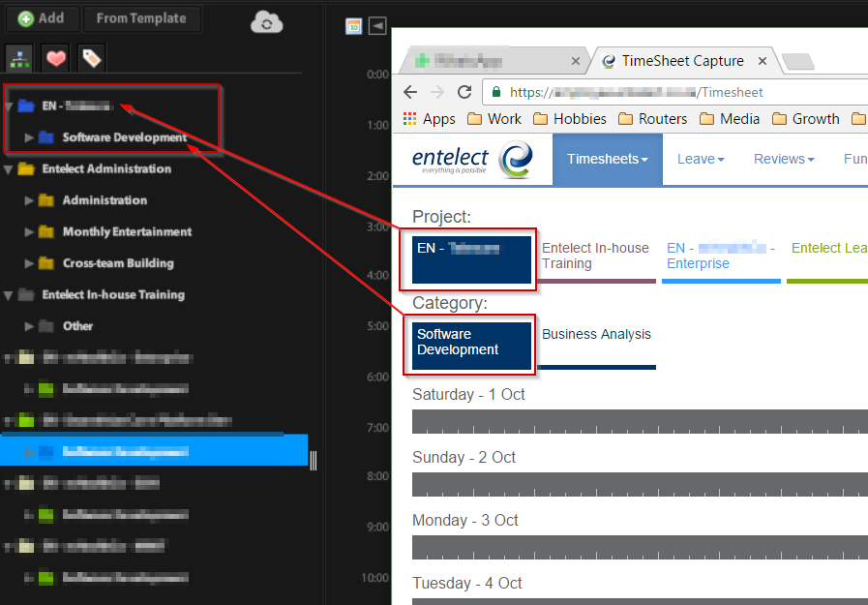Select Monthly Entertainment tree item
This screenshot has height=605, width=868.
click(x=128, y=232)
